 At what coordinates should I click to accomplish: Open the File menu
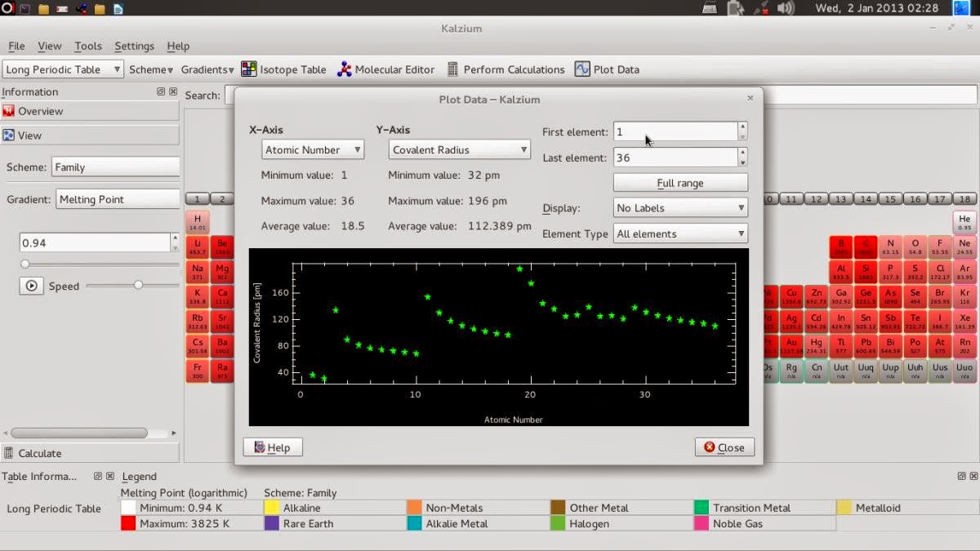click(x=16, y=46)
